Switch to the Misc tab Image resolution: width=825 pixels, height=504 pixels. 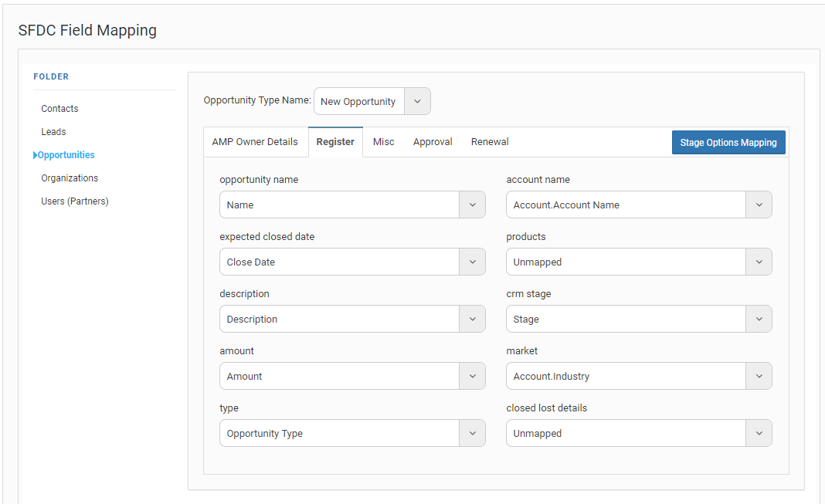383,142
